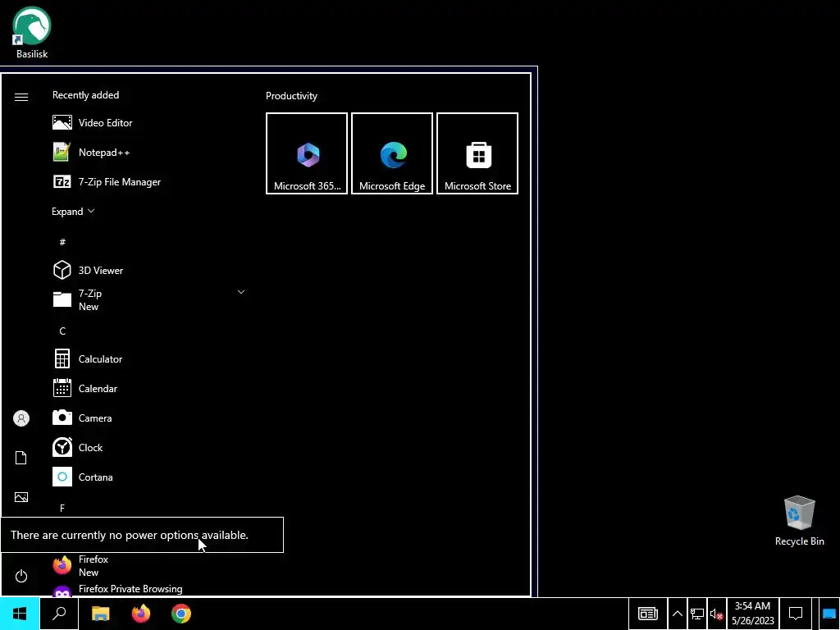The width and height of the screenshot is (840, 630).
Task: Show hidden system tray icons
Action: pos(677,614)
